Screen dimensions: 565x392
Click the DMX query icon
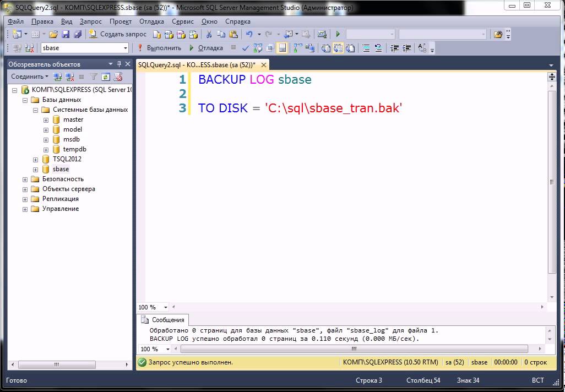tap(181, 34)
